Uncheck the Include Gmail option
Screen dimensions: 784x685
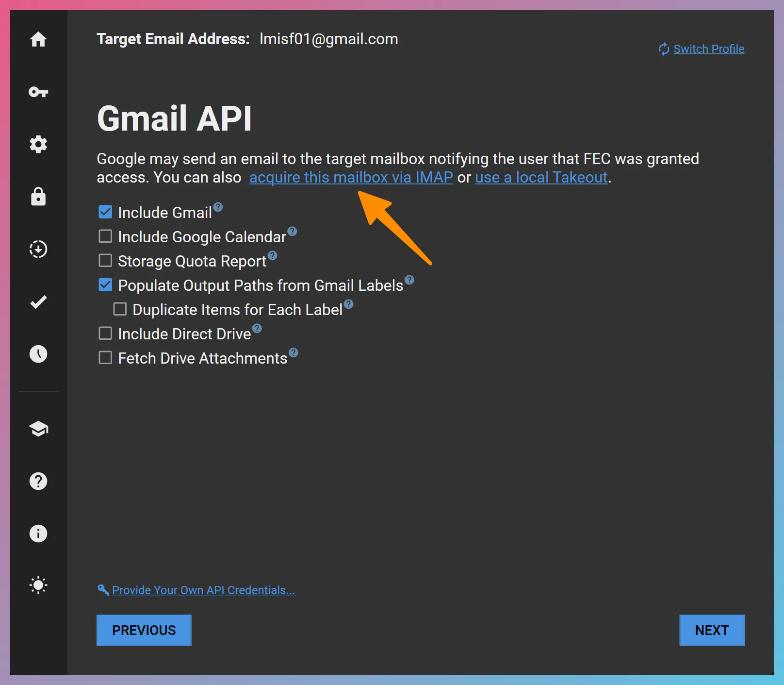pyautogui.click(x=105, y=212)
